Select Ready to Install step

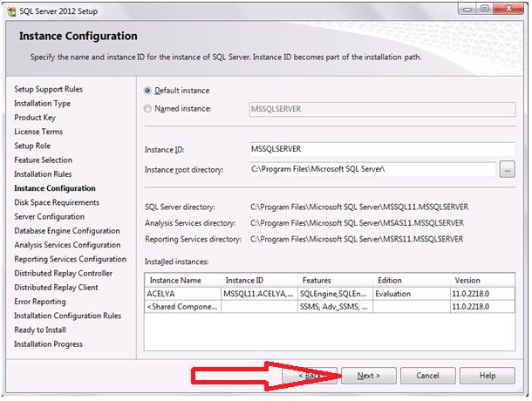click(x=40, y=330)
